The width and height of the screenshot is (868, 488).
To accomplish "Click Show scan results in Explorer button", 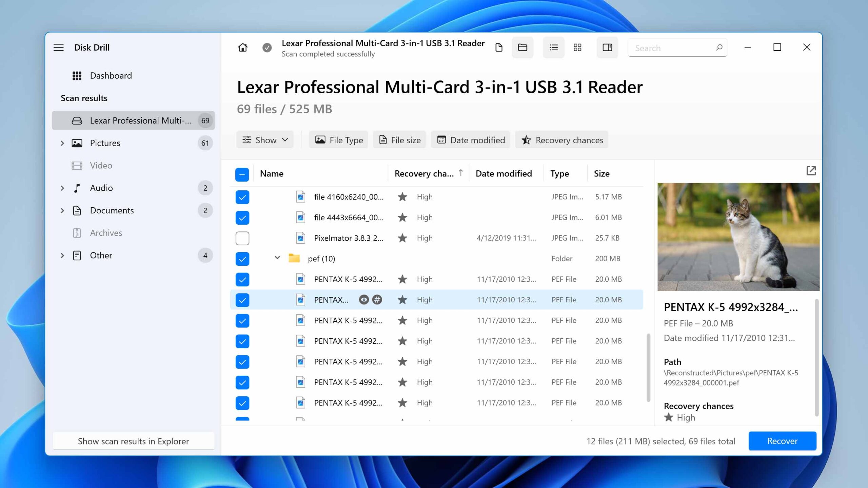I will [132, 440].
